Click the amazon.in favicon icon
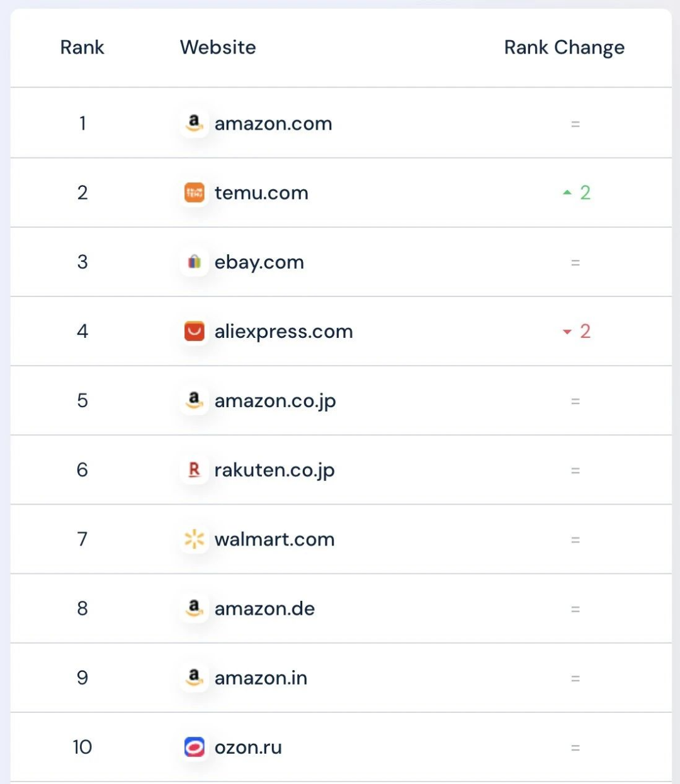This screenshot has height=784, width=680. coord(195,678)
